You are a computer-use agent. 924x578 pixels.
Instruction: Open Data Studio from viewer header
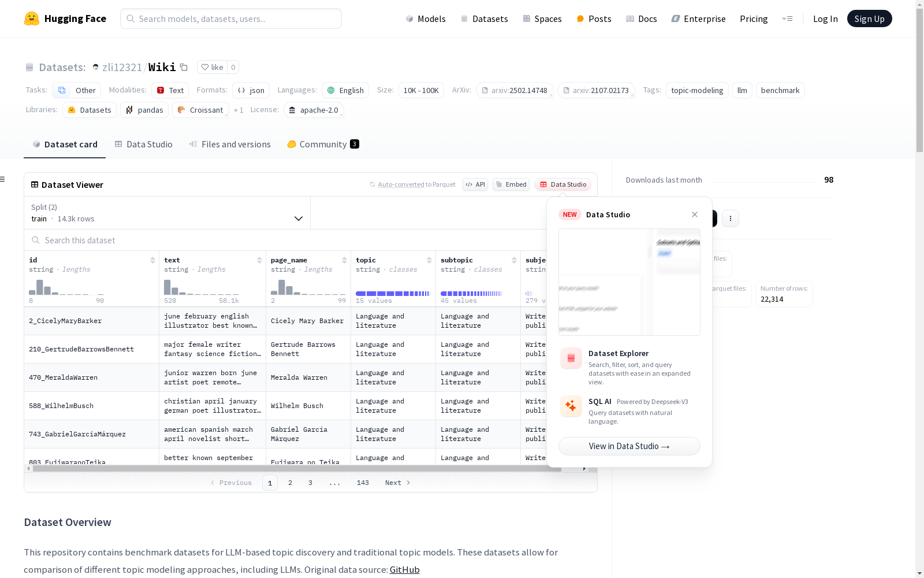563,184
